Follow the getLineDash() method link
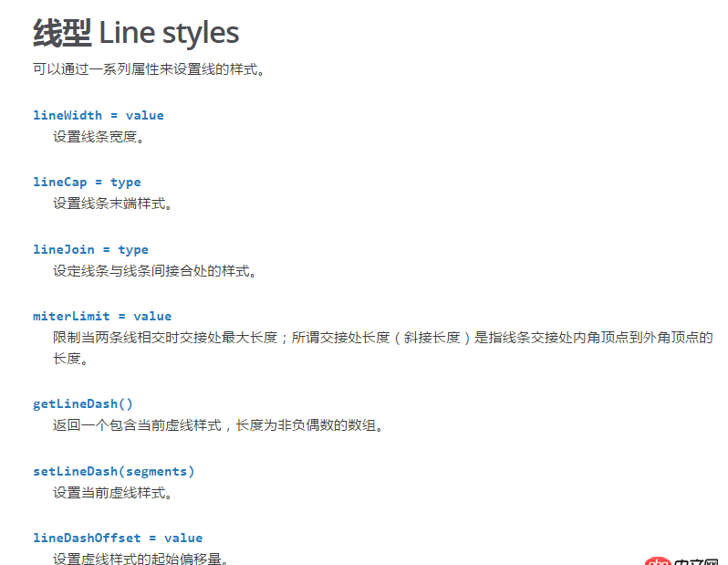 point(83,403)
